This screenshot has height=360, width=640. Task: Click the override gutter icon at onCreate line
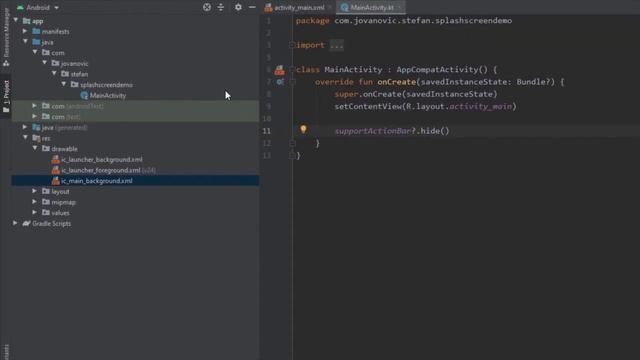(280, 82)
